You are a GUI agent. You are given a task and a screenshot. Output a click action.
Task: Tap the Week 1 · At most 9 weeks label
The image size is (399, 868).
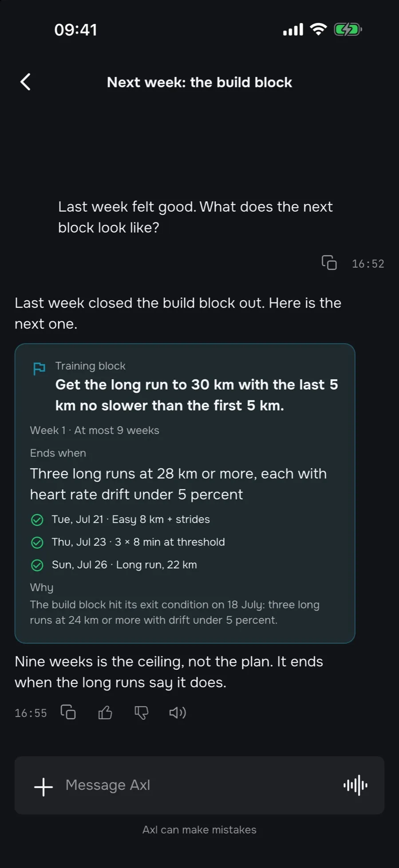(95, 430)
